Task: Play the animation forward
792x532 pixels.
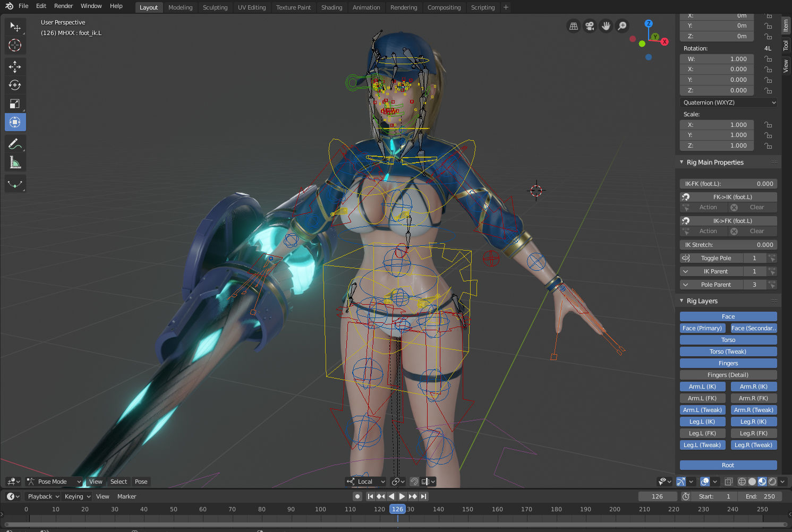Action: coord(402,496)
